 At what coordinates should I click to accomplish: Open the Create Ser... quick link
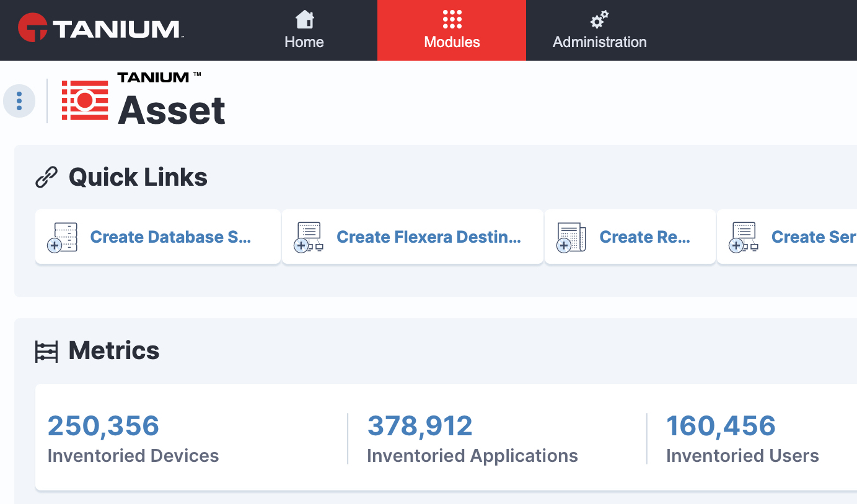pyautogui.click(x=787, y=237)
